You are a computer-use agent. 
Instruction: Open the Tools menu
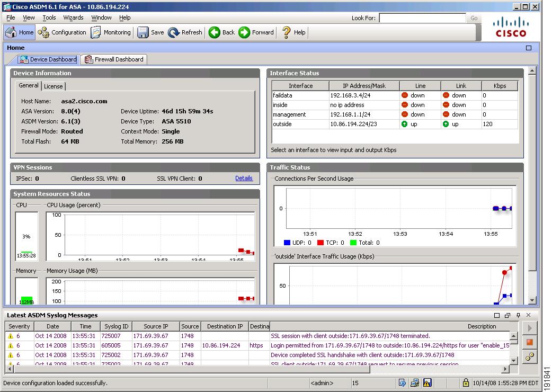pyautogui.click(x=49, y=17)
